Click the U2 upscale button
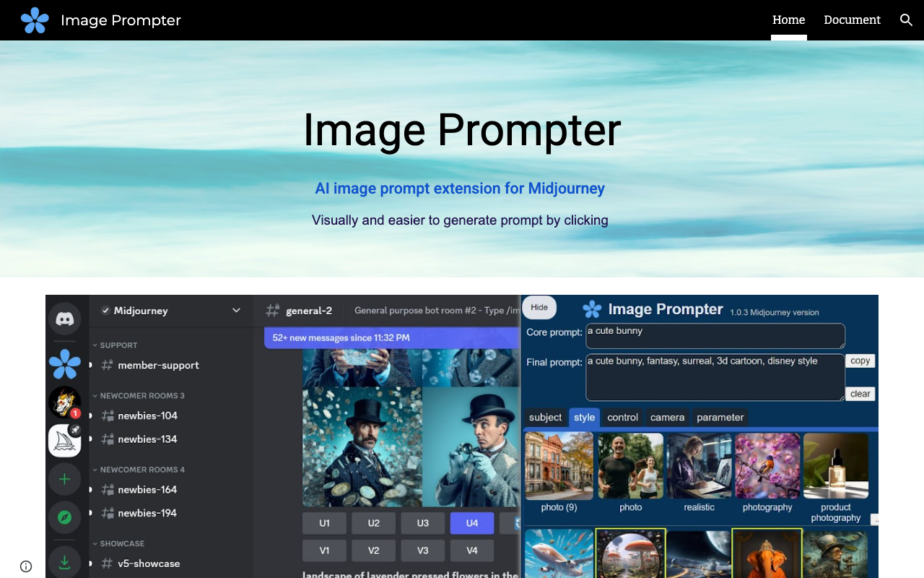The height and width of the screenshot is (578, 924). 374,523
